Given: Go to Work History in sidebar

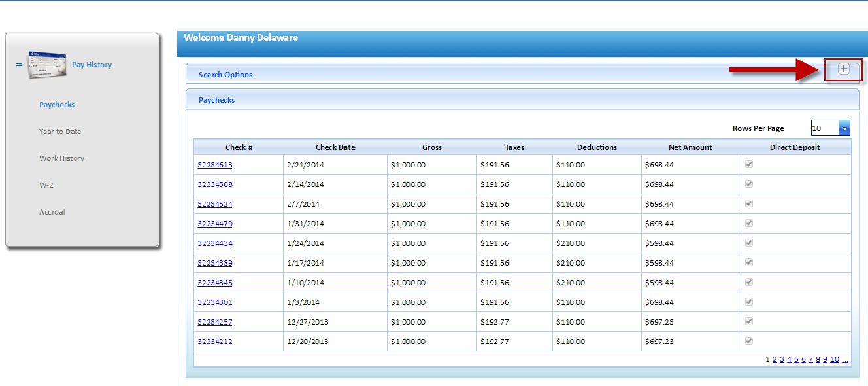Looking at the screenshot, I should tap(61, 158).
